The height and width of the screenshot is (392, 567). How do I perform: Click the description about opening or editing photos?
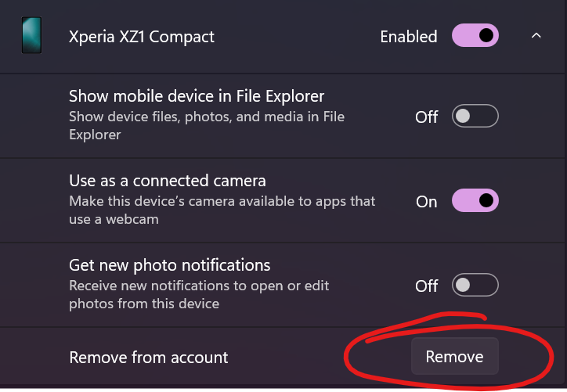click(199, 294)
